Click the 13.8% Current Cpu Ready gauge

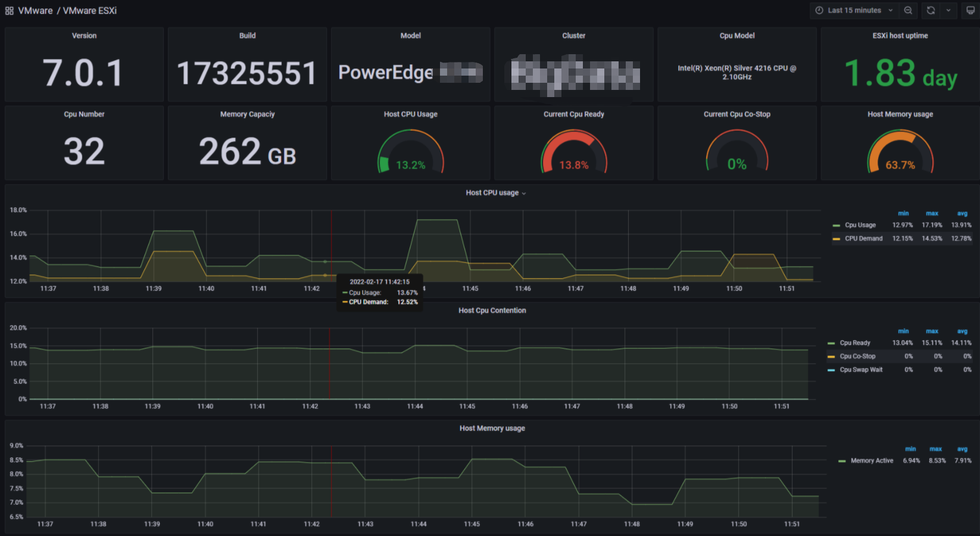(x=573, y=152)
